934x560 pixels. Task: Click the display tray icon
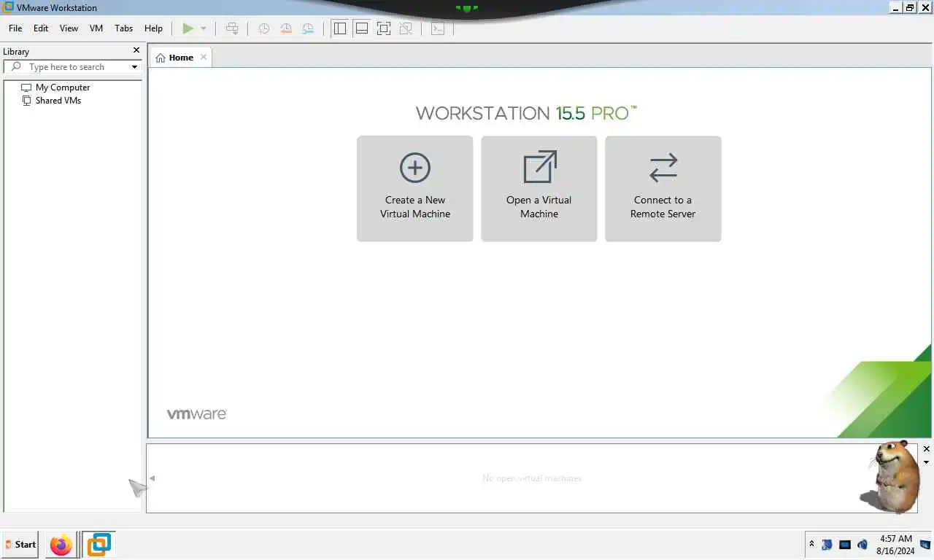[x=845, y=545]
